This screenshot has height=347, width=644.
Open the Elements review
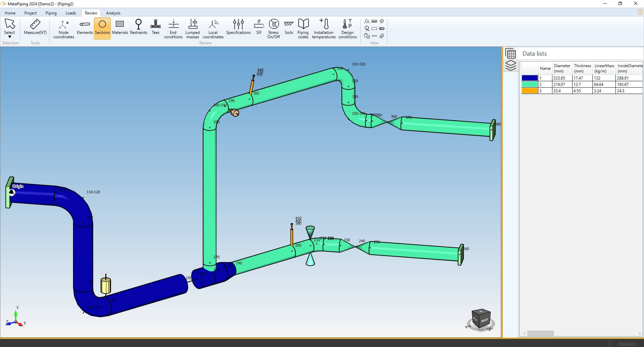tap(85, 27)
